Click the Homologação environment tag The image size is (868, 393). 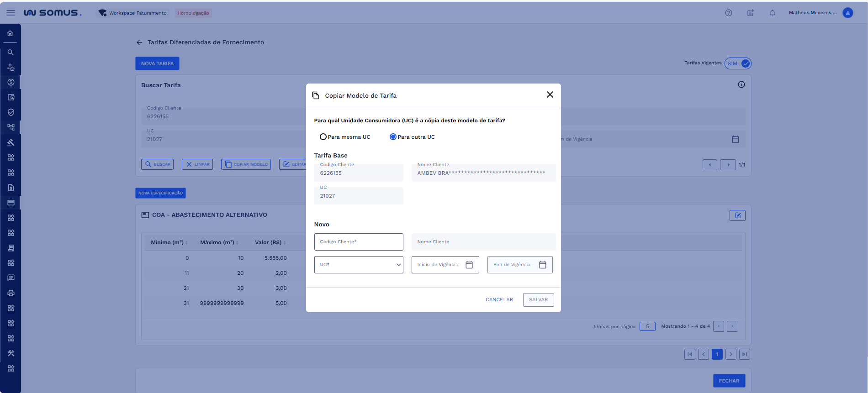[193, 13]
